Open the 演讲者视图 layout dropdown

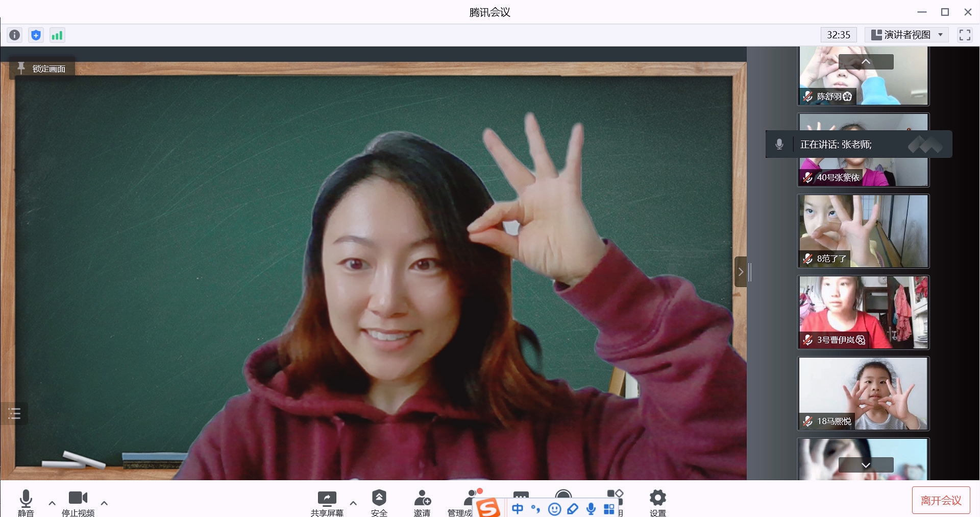click(906, 35)
